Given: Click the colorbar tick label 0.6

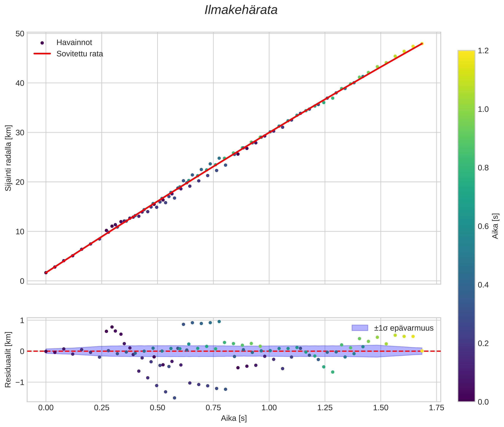Looking at the screenshot, I should (x=483, y=226).
